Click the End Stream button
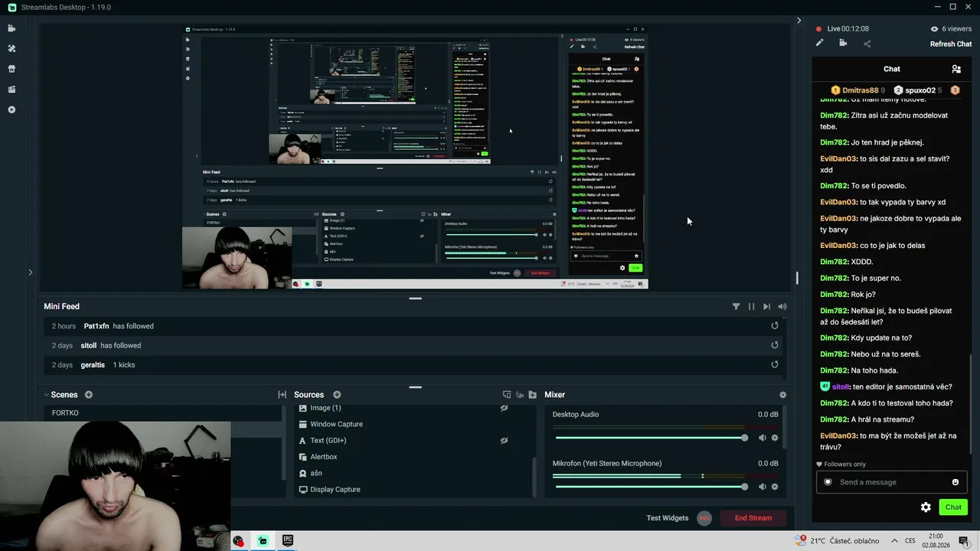The image size is (980, 551). (x=753, y=518)
